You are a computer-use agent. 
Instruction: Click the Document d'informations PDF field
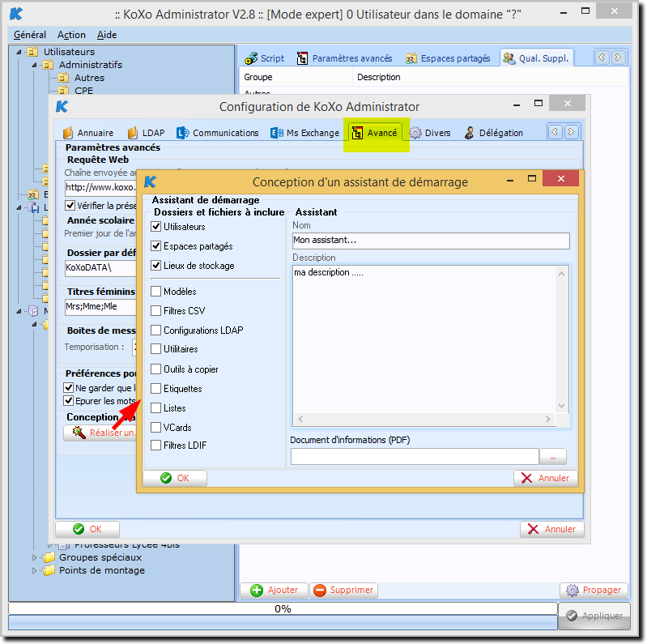point(415,457)
